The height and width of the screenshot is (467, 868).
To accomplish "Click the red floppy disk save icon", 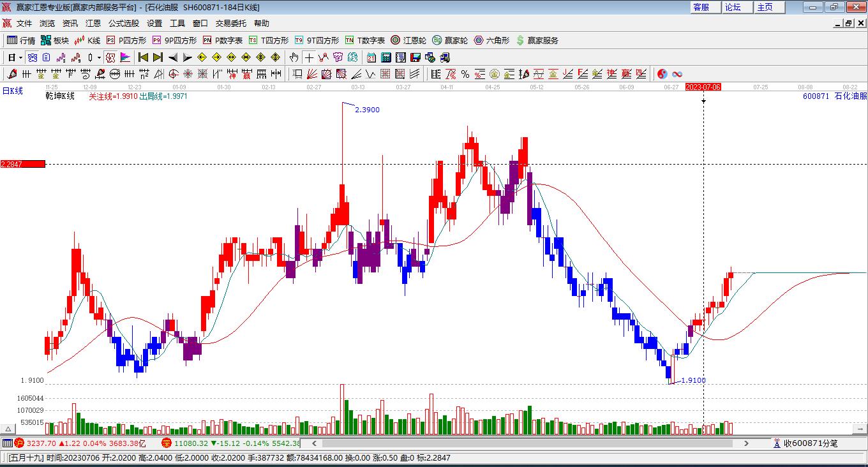I will pyautogui.click(x=415, y=57).
